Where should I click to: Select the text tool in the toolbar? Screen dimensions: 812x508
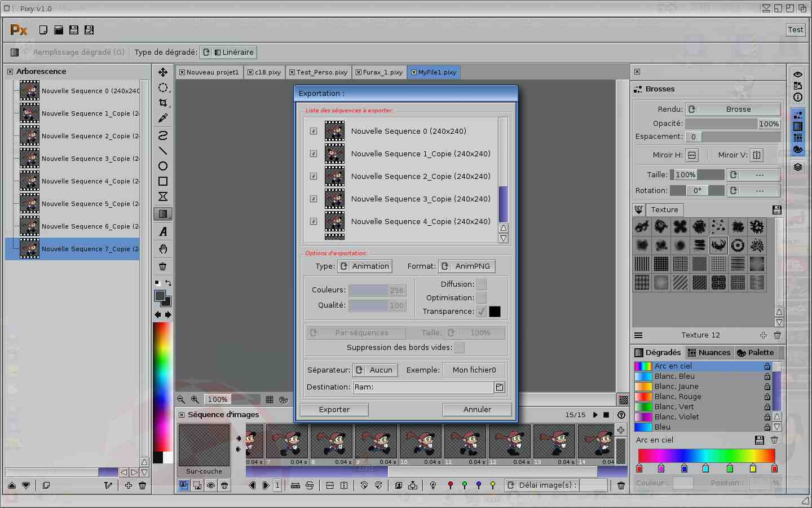click(163, 232)
